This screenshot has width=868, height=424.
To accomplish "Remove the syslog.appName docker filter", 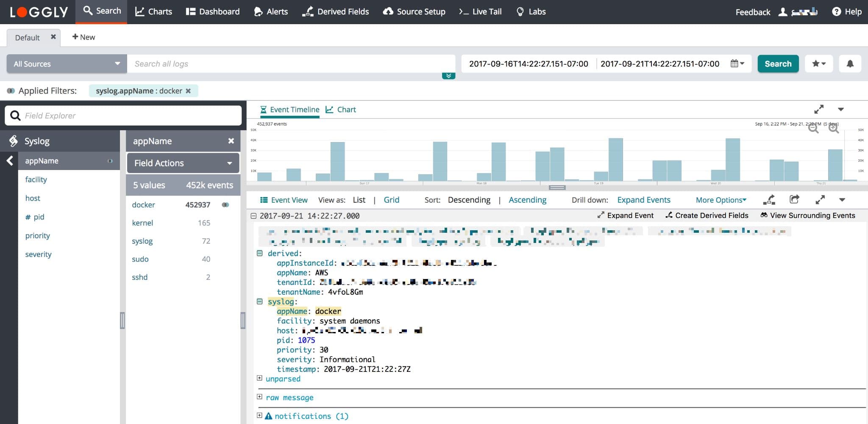I will pyautogui.click(x=188, y=91).
